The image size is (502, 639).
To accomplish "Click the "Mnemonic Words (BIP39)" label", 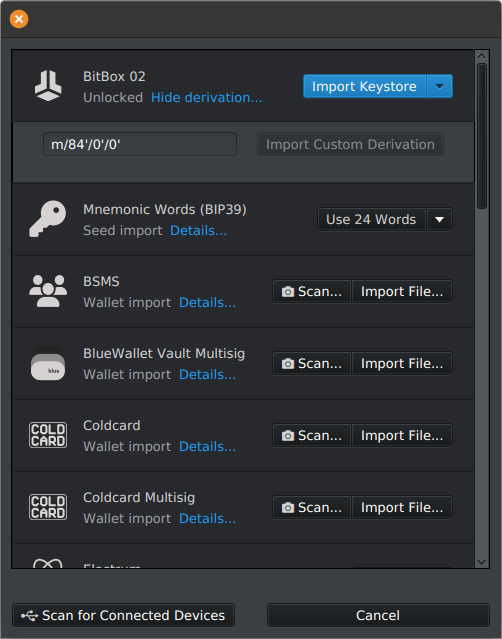I will pos(165,209).
